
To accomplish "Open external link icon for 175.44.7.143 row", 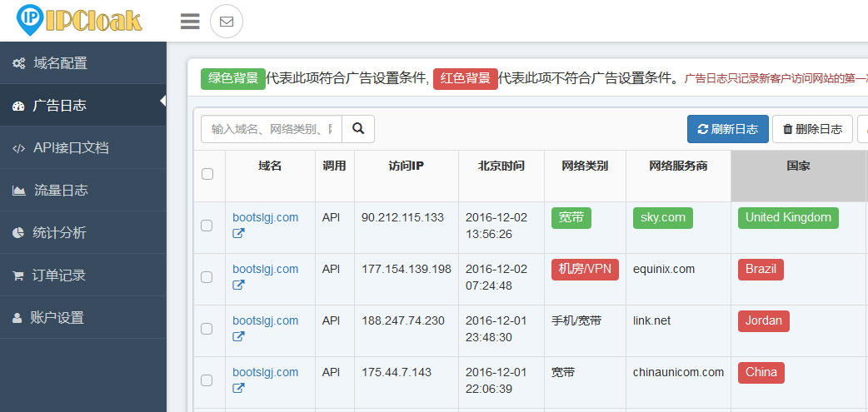I will [238, 388].
